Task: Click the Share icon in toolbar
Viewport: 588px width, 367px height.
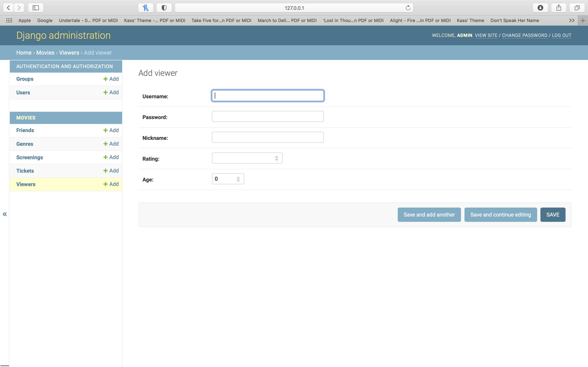Action: pos(559,8)
